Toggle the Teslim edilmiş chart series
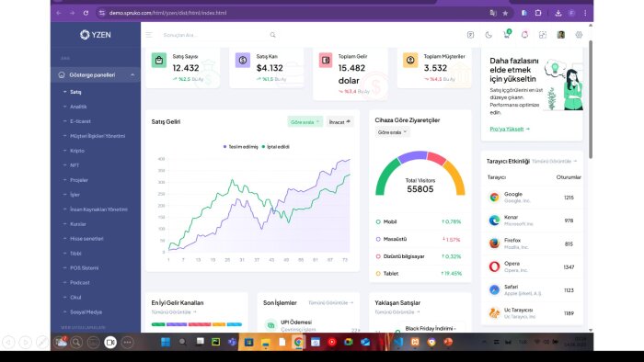The width and height of the screenshot is (644, 362). (241, 147)
